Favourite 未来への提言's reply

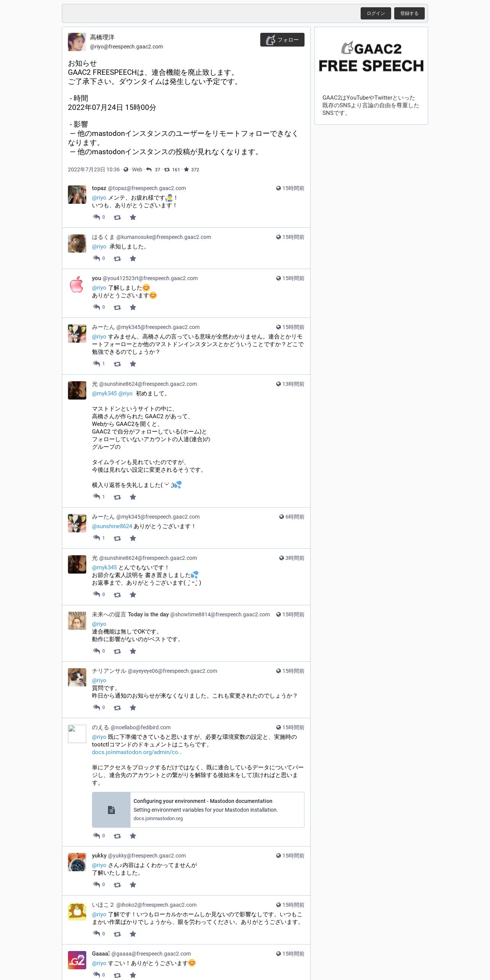(133, 651)
